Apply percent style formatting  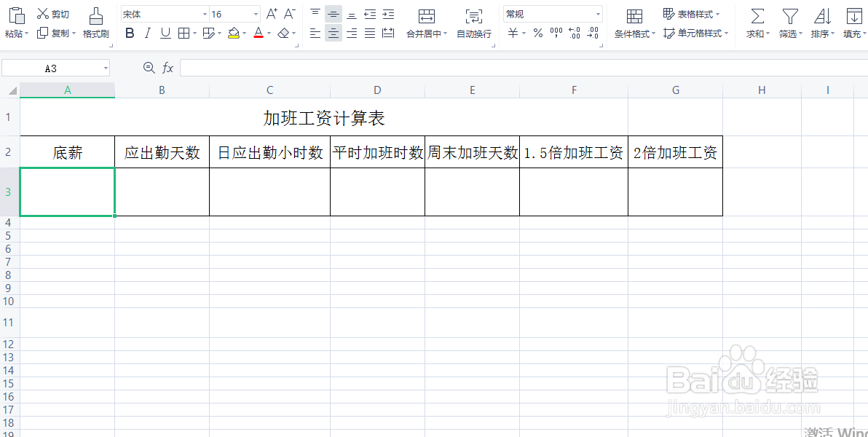tap(537, 33)
